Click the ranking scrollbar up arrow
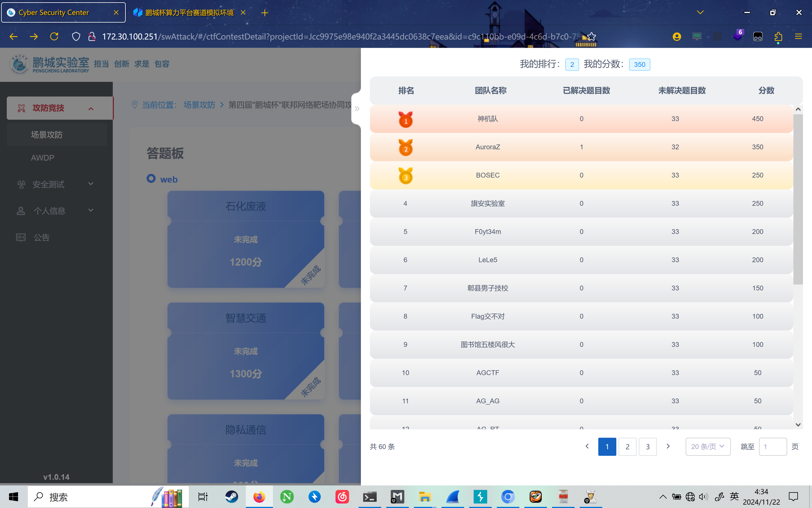The height and width of the screenshot is (508, 812). coord(798,109)
